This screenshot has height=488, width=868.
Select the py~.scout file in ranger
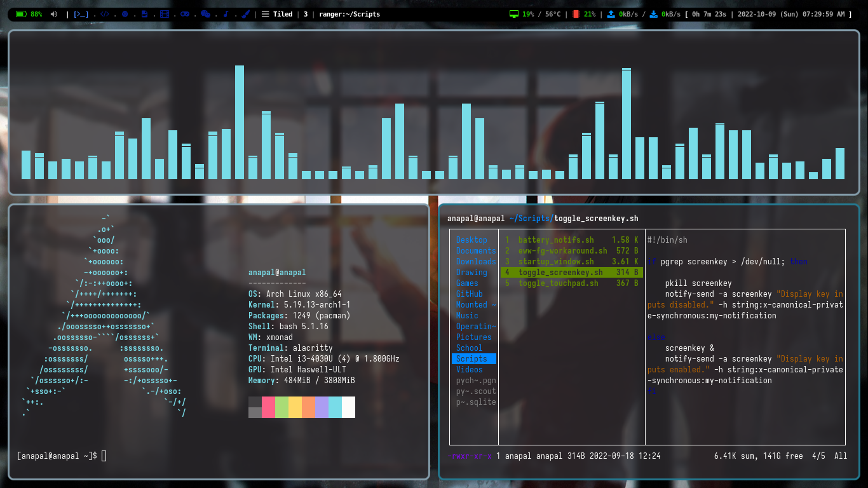(476, 391)
